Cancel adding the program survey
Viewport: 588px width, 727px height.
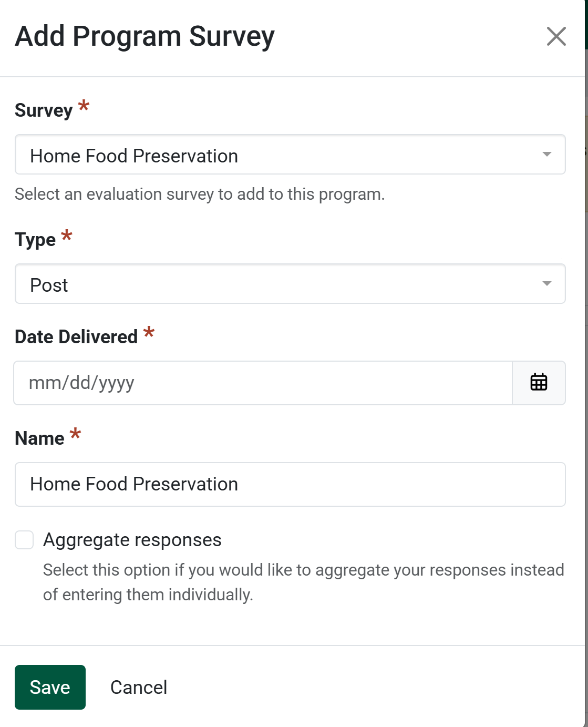pyautogui.click(x=139, y=688)
